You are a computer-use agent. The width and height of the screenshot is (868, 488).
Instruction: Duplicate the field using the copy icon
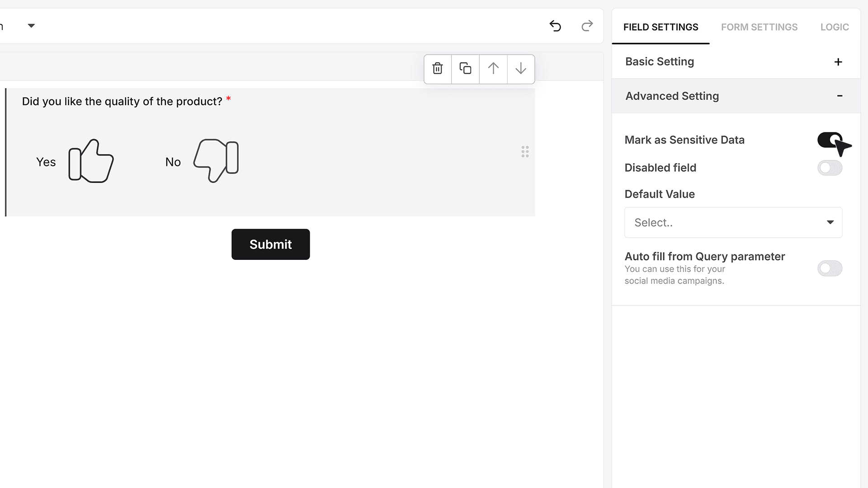click(x=465, y=69)
